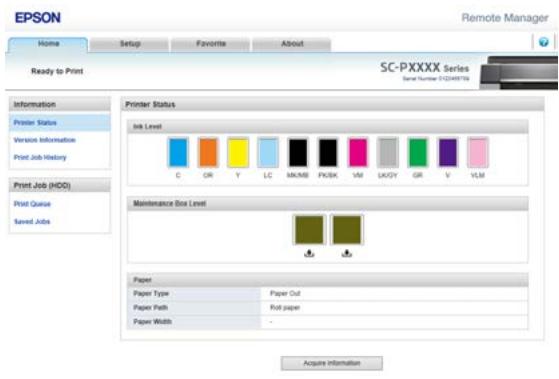This screenshot has height=379, width=559.
Task: Click the gray LK/GY ink indicator
Action: (x=388, y=153)
